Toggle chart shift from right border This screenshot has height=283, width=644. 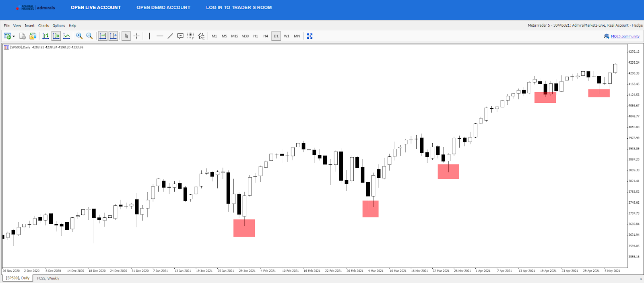pyautogui.click(x=113, y=36)
